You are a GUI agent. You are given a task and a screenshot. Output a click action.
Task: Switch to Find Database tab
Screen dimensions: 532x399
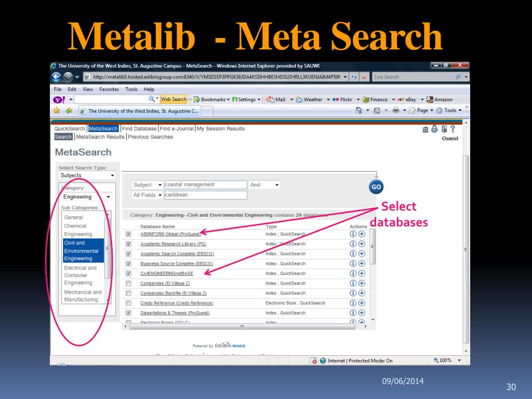[x=139, y=129]
